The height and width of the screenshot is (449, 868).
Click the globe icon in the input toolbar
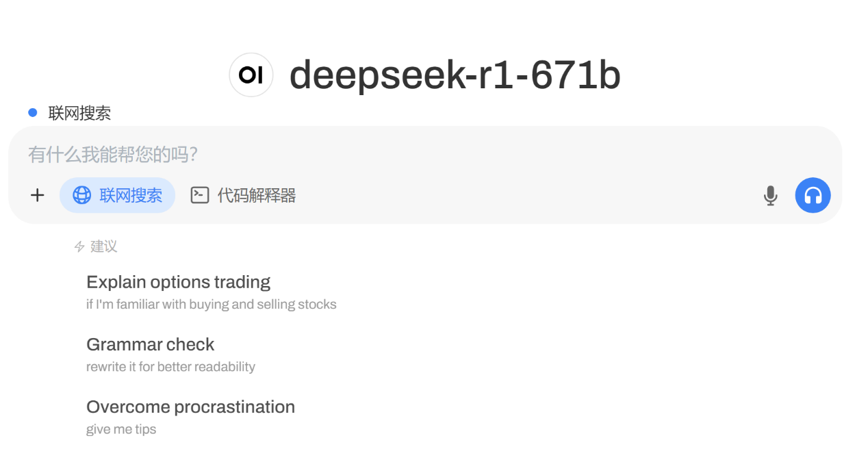point(82,196)
